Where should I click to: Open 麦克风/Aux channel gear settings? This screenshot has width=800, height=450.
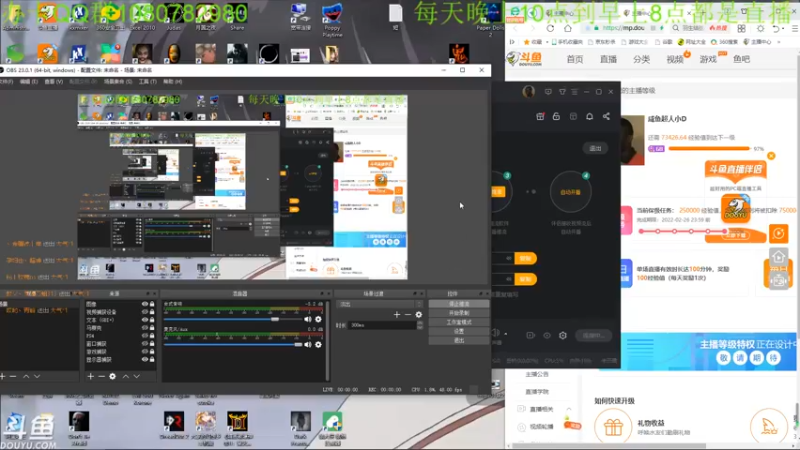point(318,344)
